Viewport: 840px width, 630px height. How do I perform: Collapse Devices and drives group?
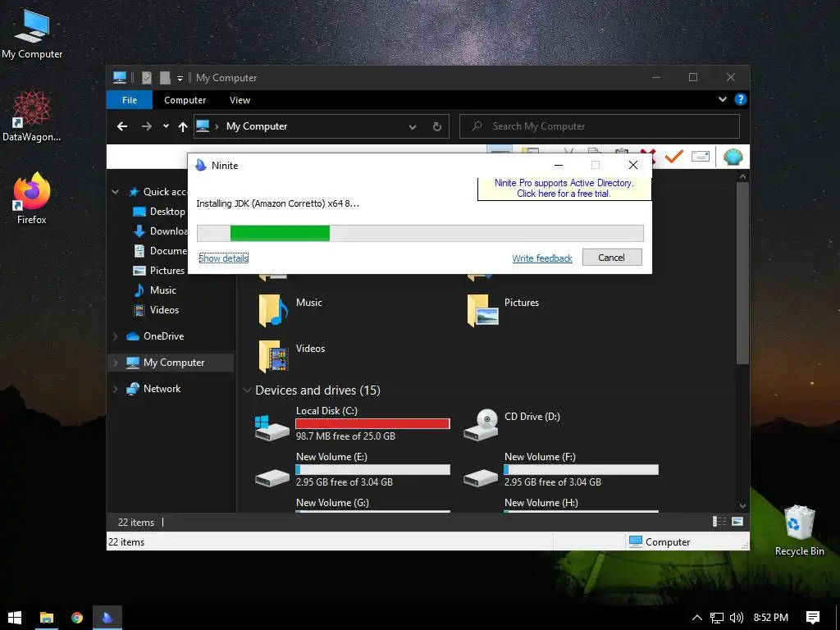click(247, 390)
